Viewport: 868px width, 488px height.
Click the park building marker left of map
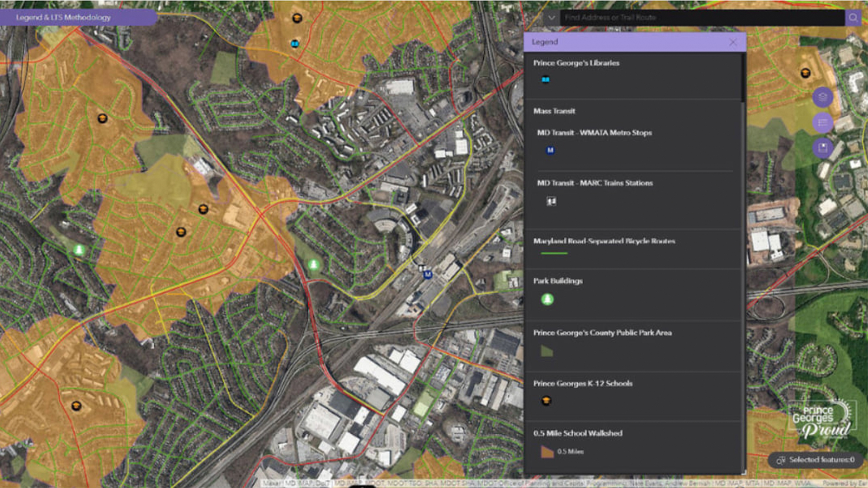79,250
